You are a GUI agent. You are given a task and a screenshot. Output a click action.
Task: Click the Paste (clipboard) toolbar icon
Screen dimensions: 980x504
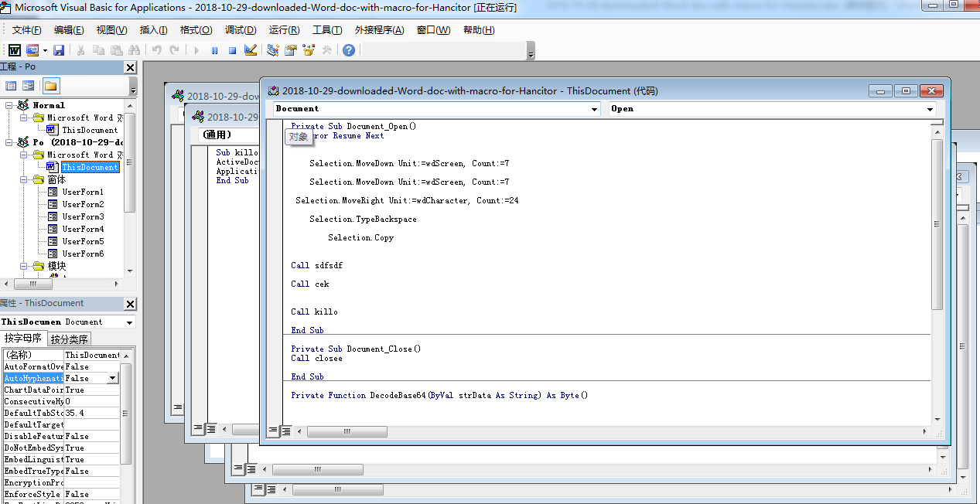pyautogui.click(x=117, y=50)
